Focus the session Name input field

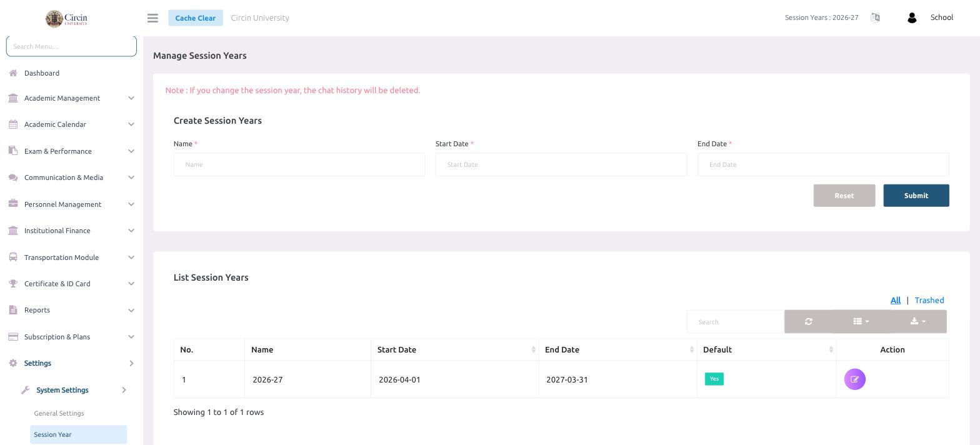299,164
